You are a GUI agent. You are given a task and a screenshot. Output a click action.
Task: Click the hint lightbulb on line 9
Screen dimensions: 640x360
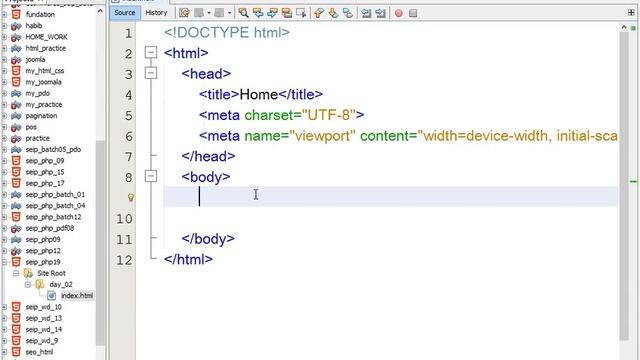click(131, 198)
